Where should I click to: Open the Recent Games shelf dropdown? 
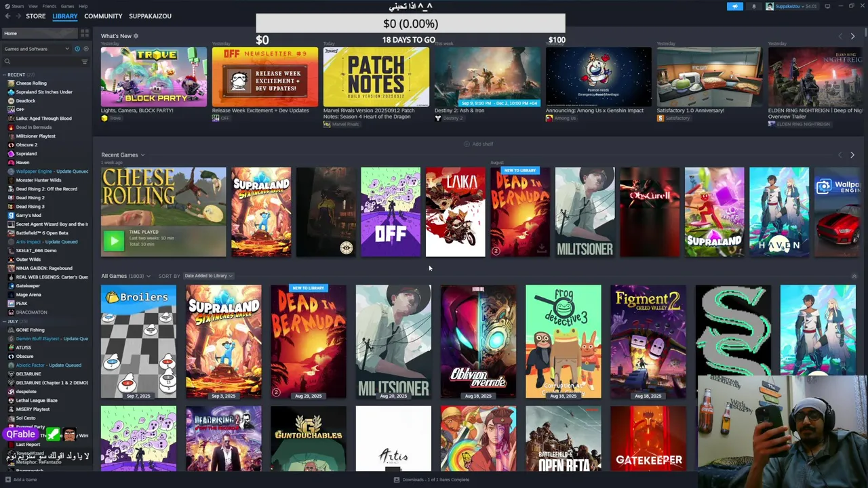tap(142, 155)
